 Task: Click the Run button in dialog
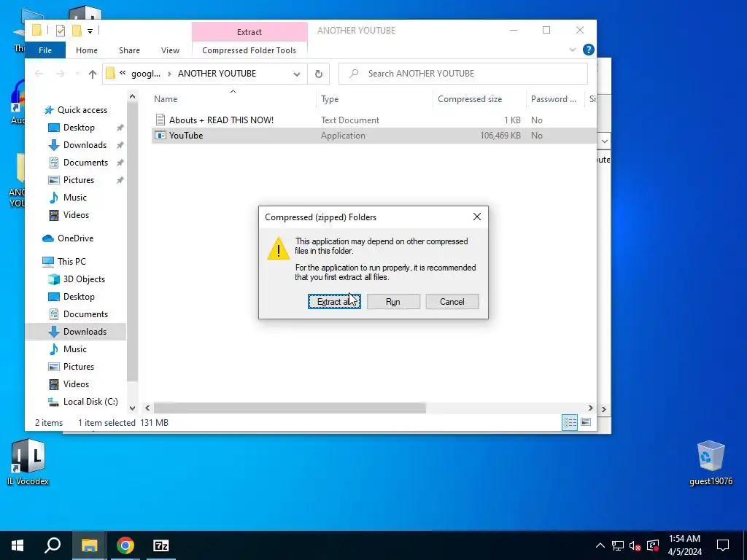pos(393,301)
